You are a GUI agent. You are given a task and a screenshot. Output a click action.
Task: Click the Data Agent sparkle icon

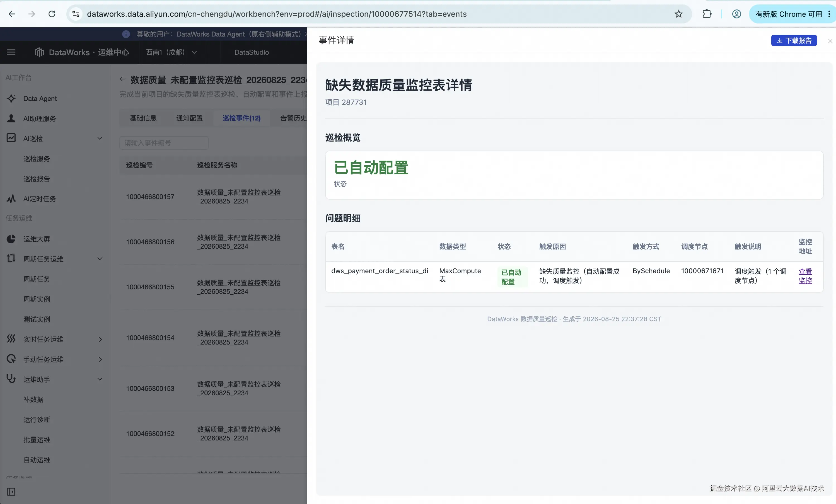11,98
